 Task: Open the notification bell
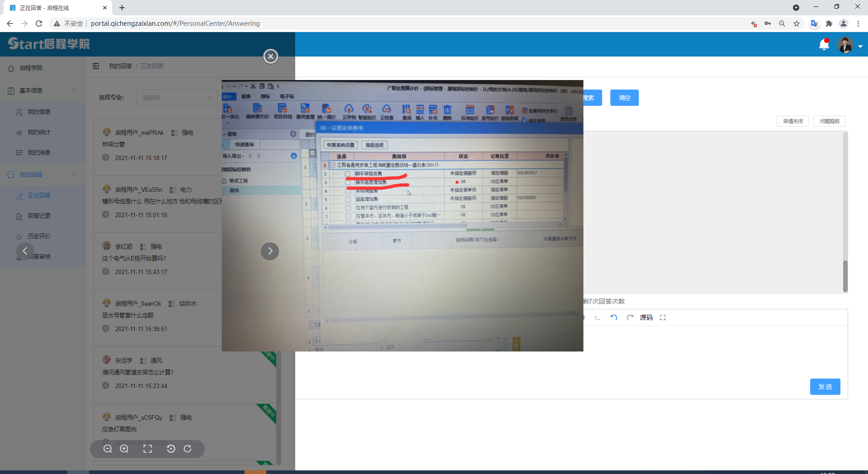[824, 44]
